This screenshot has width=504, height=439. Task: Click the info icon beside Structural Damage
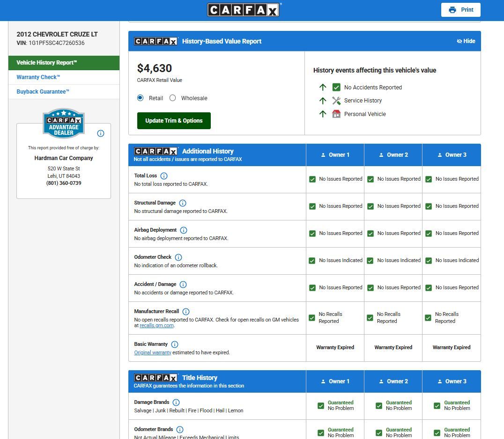pos(183,203)
